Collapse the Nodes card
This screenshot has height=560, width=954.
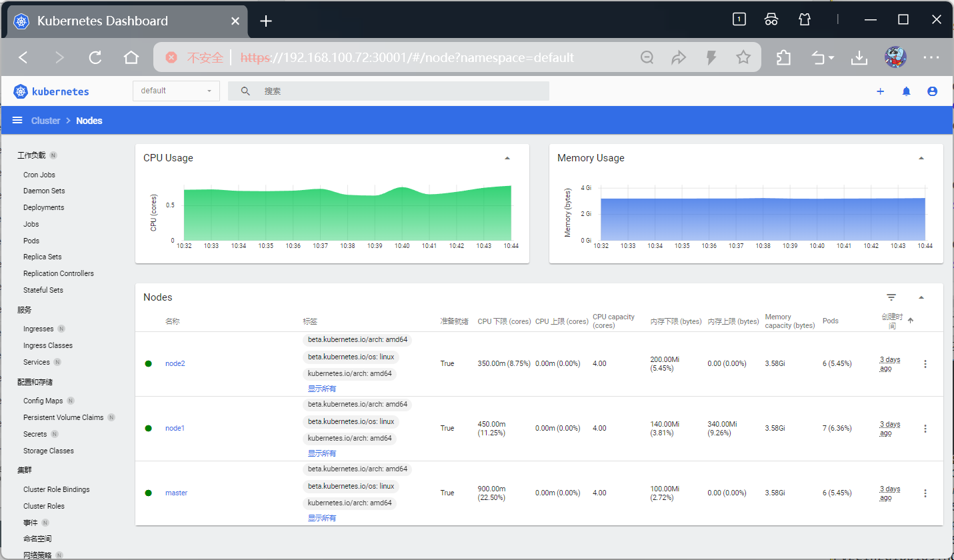tap(921, 297)
